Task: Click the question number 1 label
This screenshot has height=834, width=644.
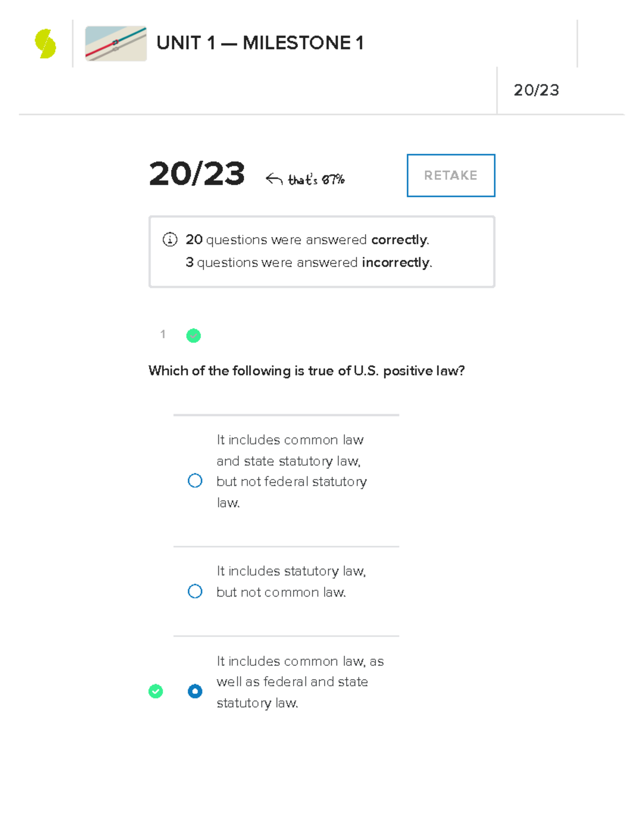Action: [163, 335]
